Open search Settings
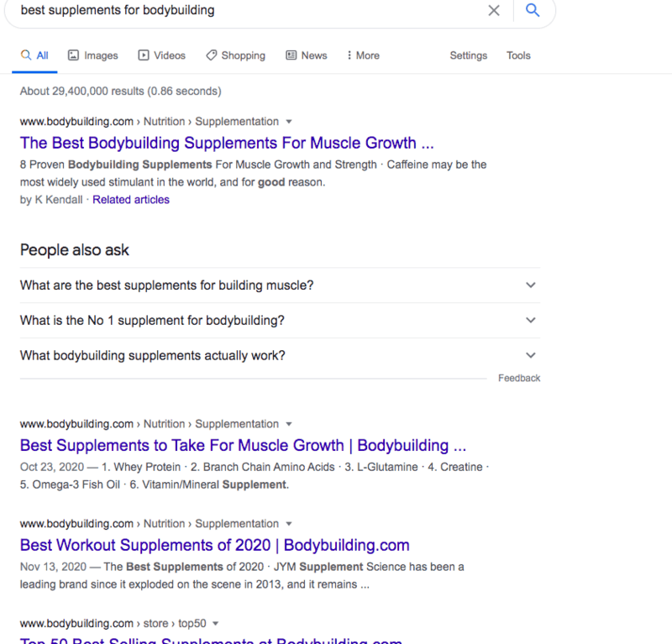This screenshot has height=644, width=672. (x=468, y=55)
